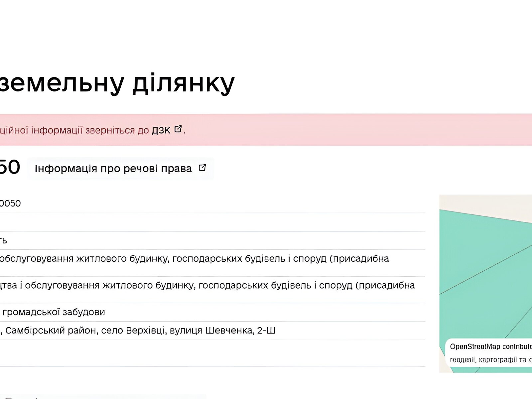This screenshot has width=532, height=399.
Task: Click external-link icon next to ДЗК
Action: [x=178, y=129]
